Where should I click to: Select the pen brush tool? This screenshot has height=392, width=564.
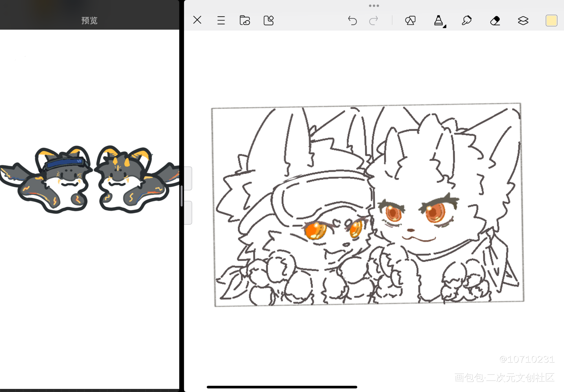[x=439, y=21]
